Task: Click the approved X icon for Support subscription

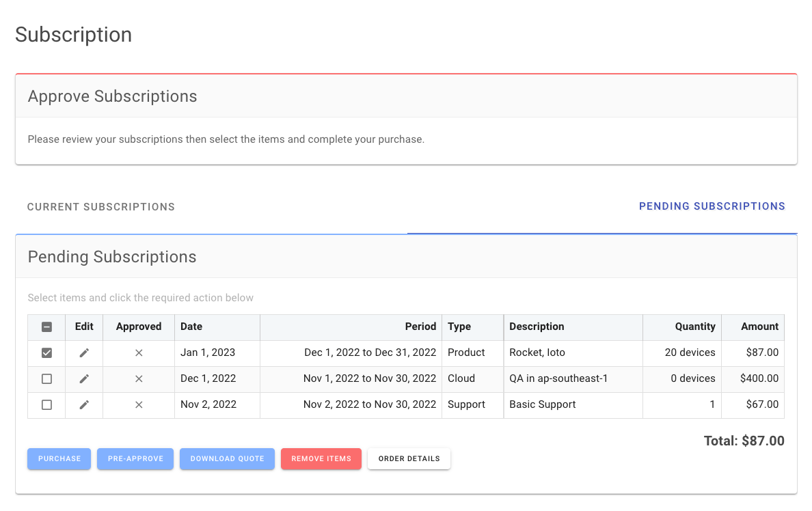Action: tap(139, 404)
